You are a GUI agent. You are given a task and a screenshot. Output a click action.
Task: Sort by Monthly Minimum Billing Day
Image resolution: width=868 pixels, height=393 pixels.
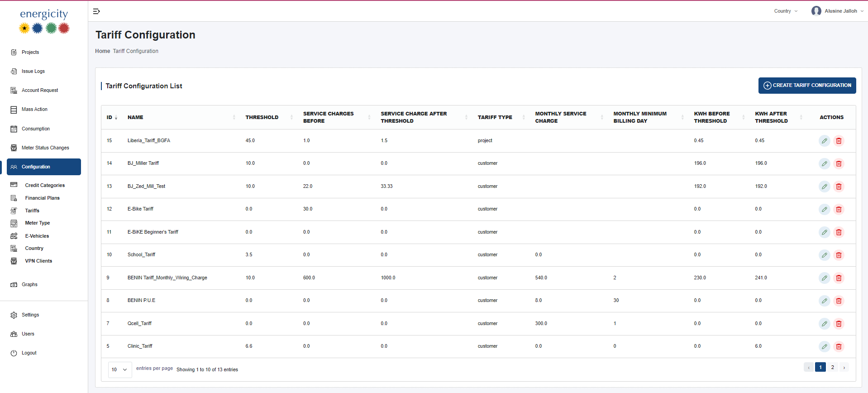click(649, 117)
